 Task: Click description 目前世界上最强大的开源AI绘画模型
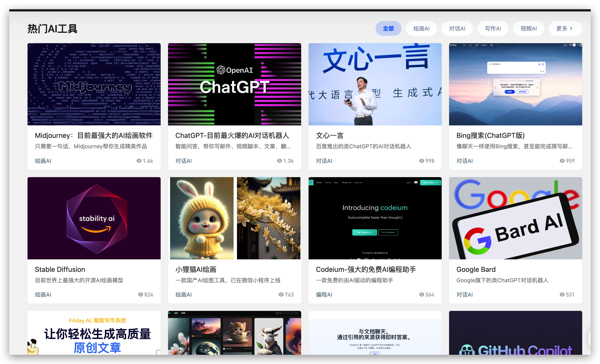click(x=79, y=280)
